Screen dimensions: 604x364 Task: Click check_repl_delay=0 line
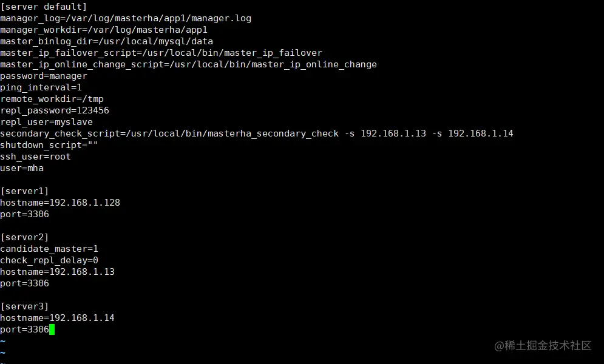tap(49, 260)
